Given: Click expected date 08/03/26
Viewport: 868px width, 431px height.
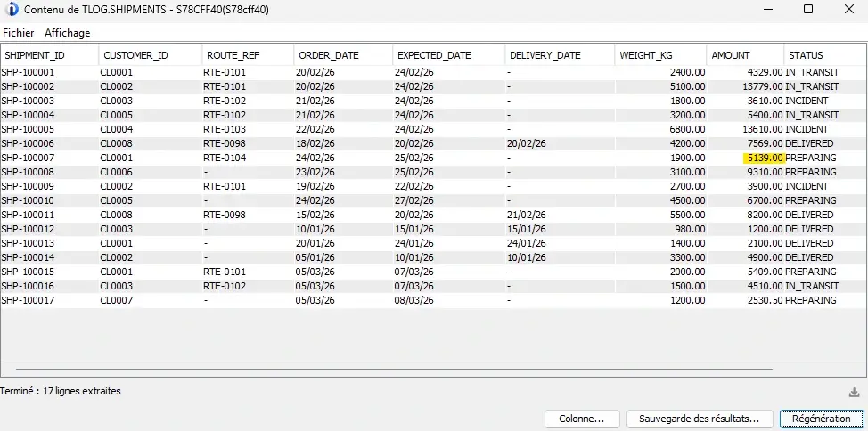Looking at the screenshot, I should point(414,300).
